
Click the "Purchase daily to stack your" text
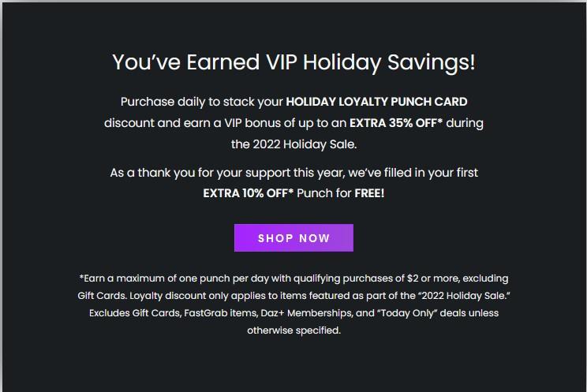[201, 103]
